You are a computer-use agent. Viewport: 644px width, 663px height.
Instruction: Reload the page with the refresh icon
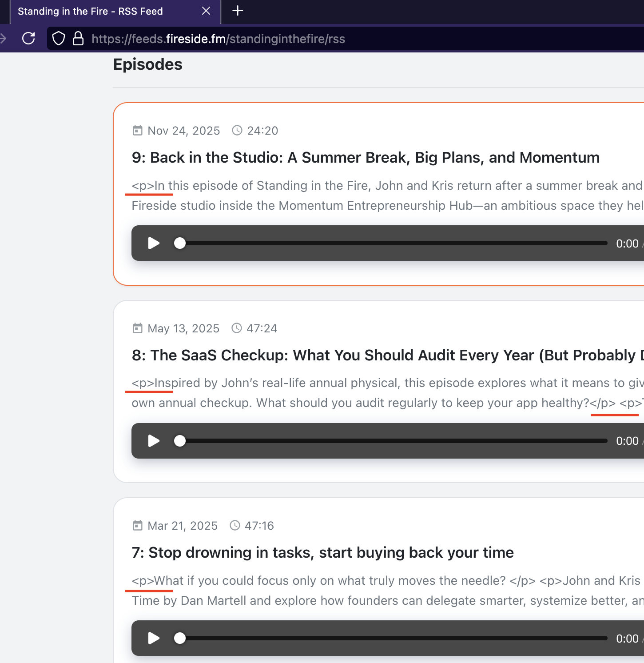click(x=28, y=39)
